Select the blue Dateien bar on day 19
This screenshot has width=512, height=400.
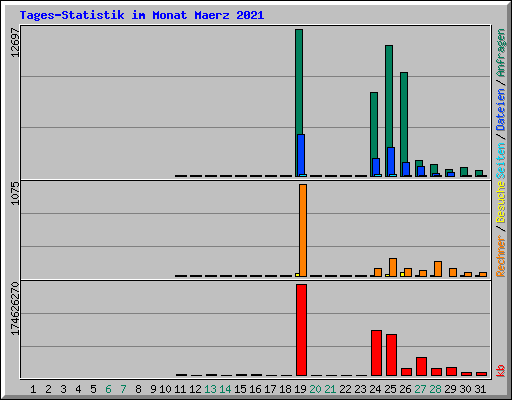(301, 155)
